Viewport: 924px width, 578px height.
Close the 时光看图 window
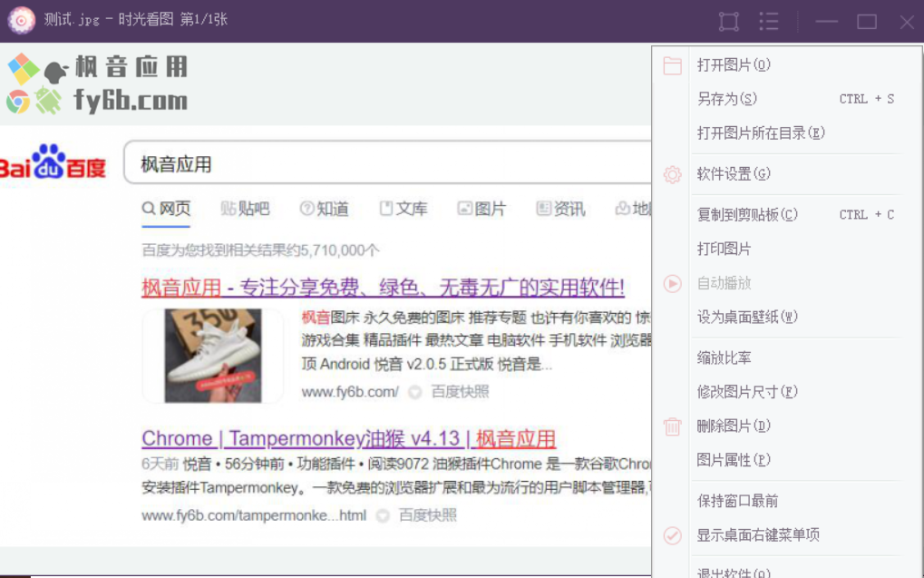point(907,22)
